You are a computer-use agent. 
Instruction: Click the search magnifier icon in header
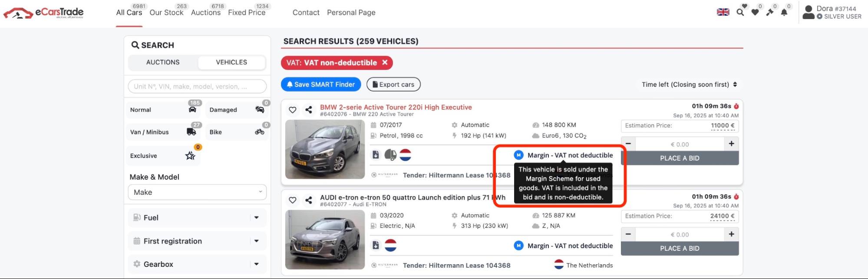(740, 12)
